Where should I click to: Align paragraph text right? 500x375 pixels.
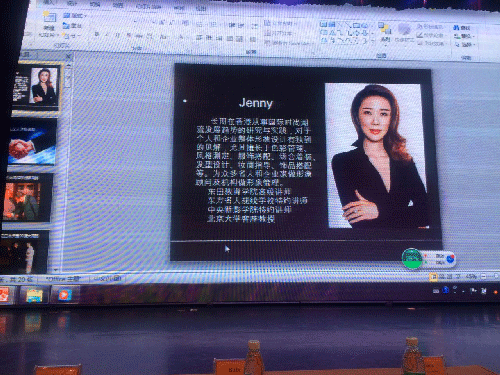[219, 38]
